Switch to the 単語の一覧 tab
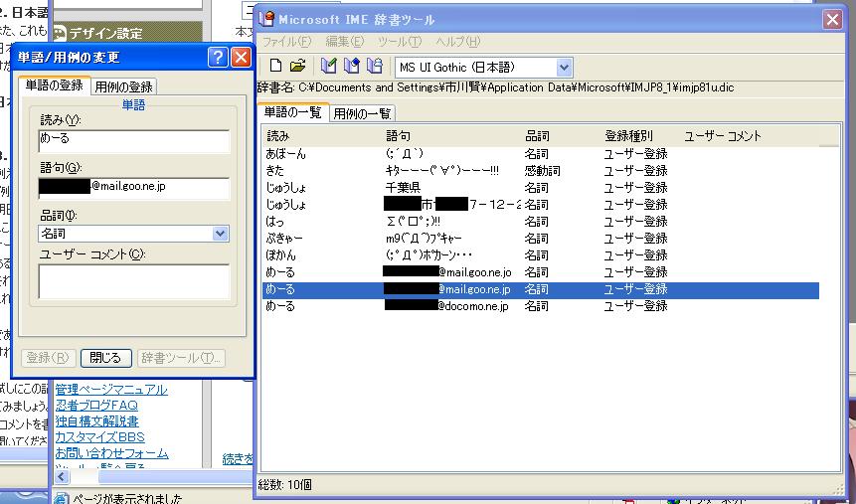 (x=293, y=112)
